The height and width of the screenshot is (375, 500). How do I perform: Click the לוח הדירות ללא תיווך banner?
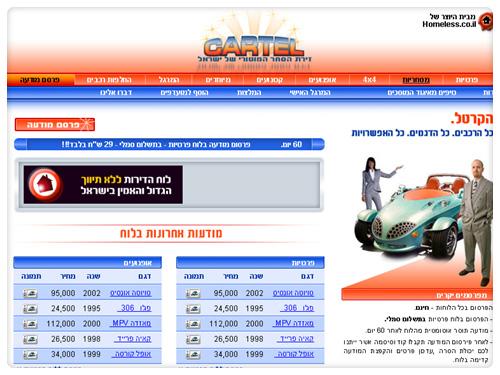click(103, 184)
